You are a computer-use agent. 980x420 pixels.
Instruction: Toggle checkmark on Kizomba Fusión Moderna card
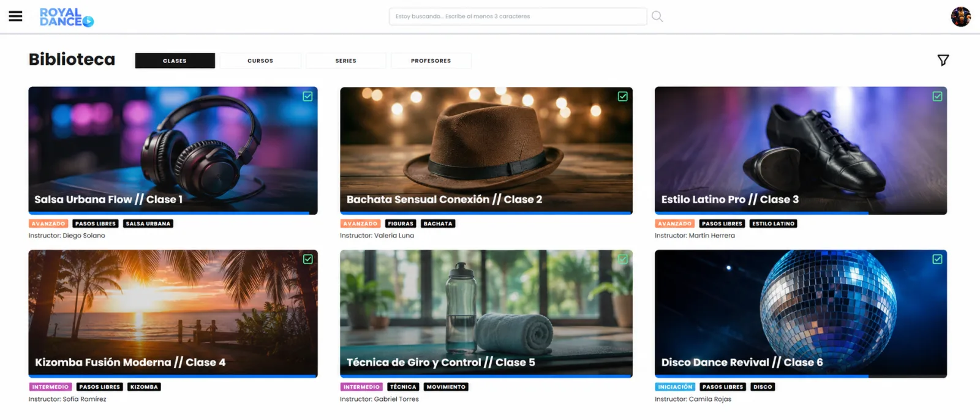tap(307, 259)
